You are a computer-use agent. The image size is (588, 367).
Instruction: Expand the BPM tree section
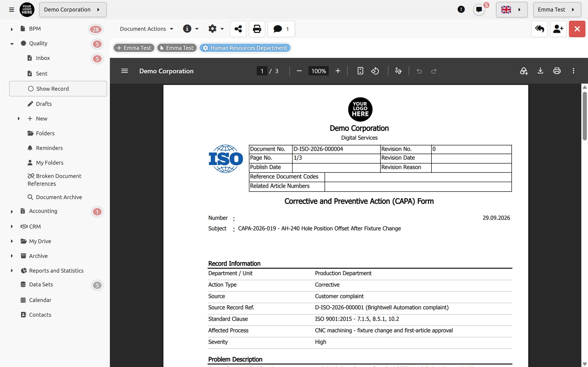[x=12, y=29]
